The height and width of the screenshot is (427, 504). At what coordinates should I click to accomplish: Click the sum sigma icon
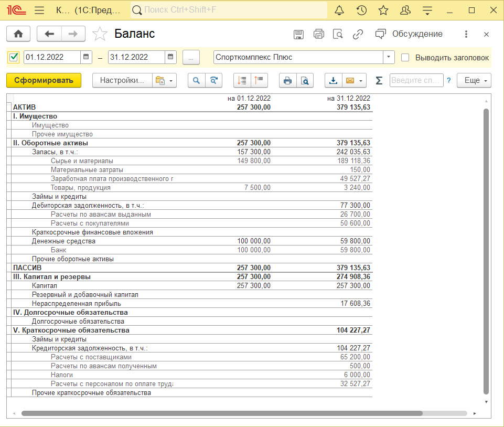click(379, 80)
